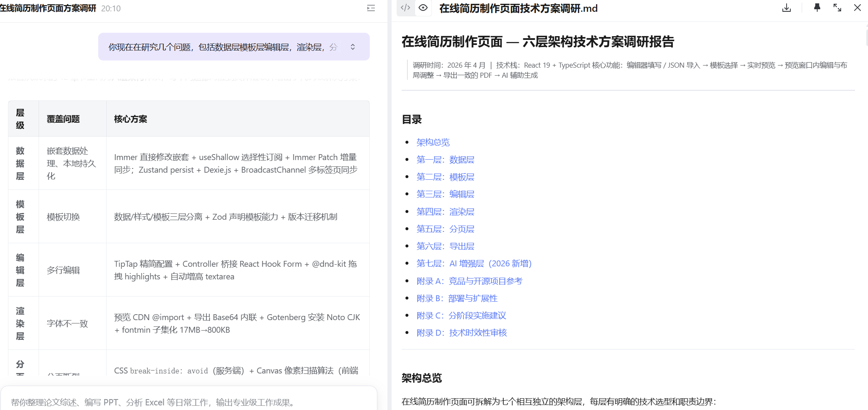Image resolution: width=868 pixels, height=410 pixels.
Task: Go to 附录 A：竞品与开源项目参考
Action: [469, 281]
